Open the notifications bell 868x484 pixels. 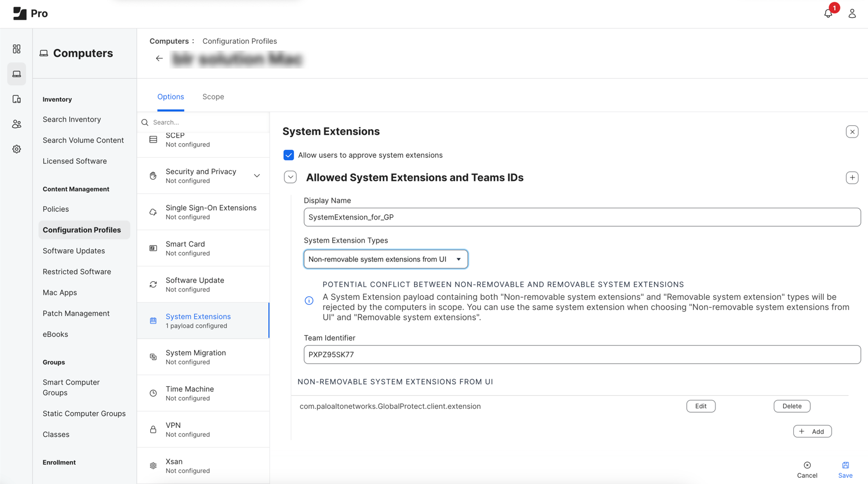[828, 13]
